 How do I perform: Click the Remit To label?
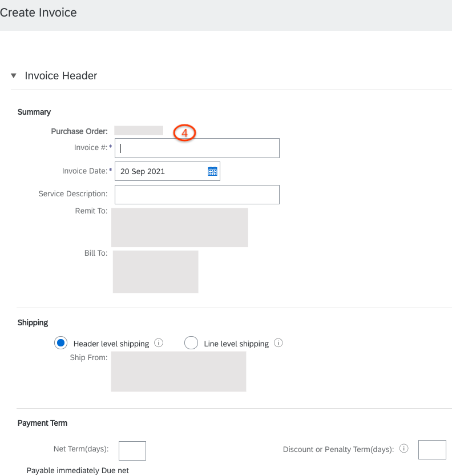91,211
